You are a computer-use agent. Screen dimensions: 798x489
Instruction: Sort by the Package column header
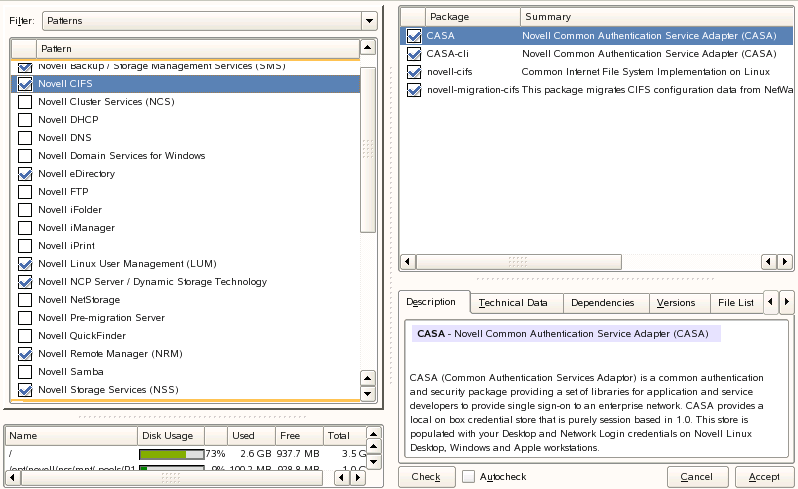[x=472, y=17]
